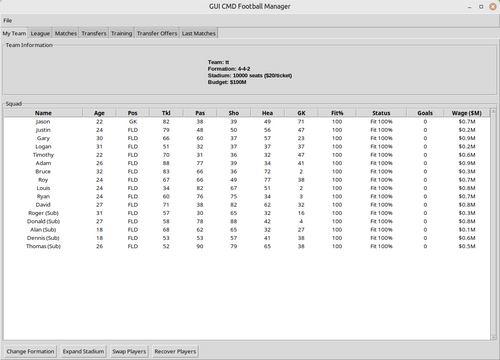Screen dimensions: 500x360
Task: Click the Change Formation button
Action: click(30, 351)
